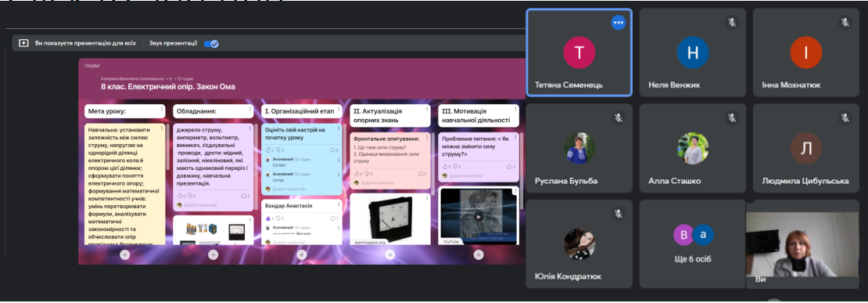Toggle the Звук презентації switch
The width and height of the screenshot is (868, 303).
click(211, 43)
